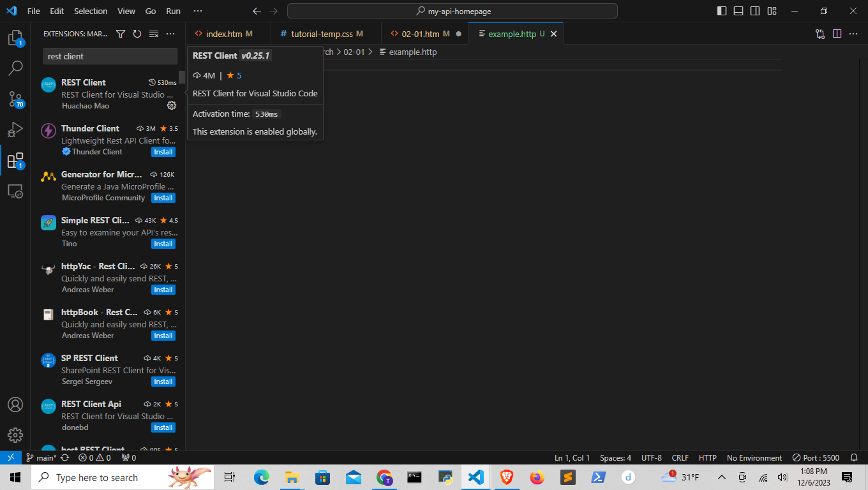Select the REST Client extension by Huachao Mao

point(107,94)
